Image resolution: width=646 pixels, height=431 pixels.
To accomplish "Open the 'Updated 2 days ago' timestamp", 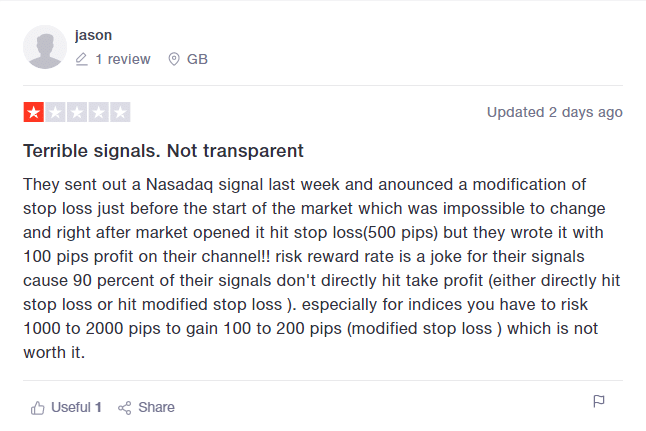I will [555, 112].
